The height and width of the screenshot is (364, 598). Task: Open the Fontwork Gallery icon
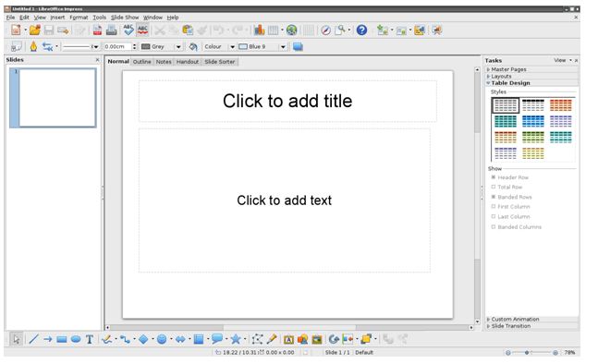(x=288, y=339)
